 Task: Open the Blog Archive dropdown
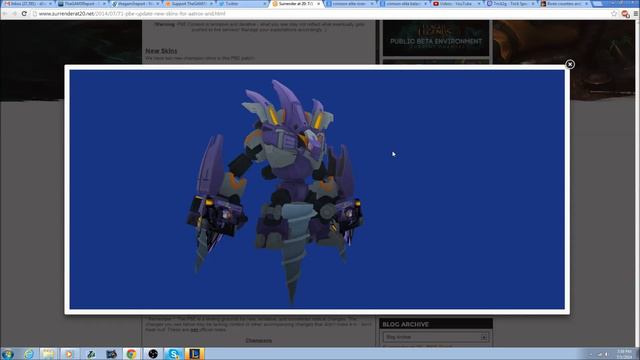(x=436, y=337)
